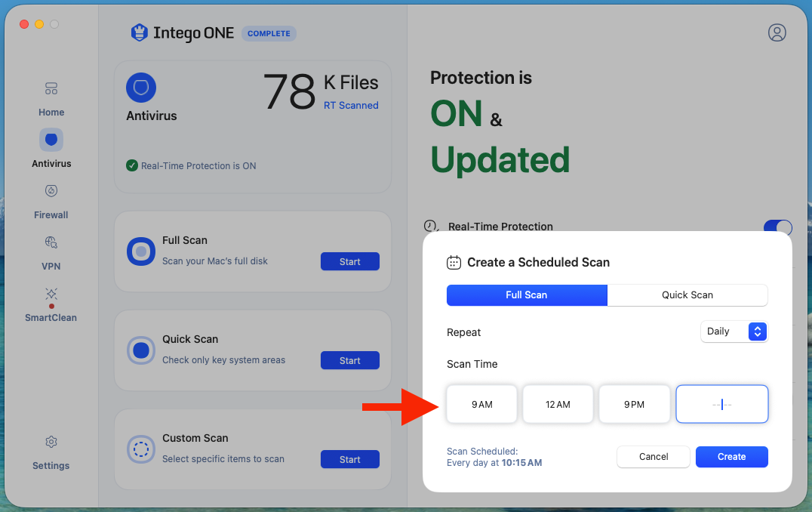Click the 'Scan your Mac's full disk' text
The image size is (812, 512).
point(215,261)
